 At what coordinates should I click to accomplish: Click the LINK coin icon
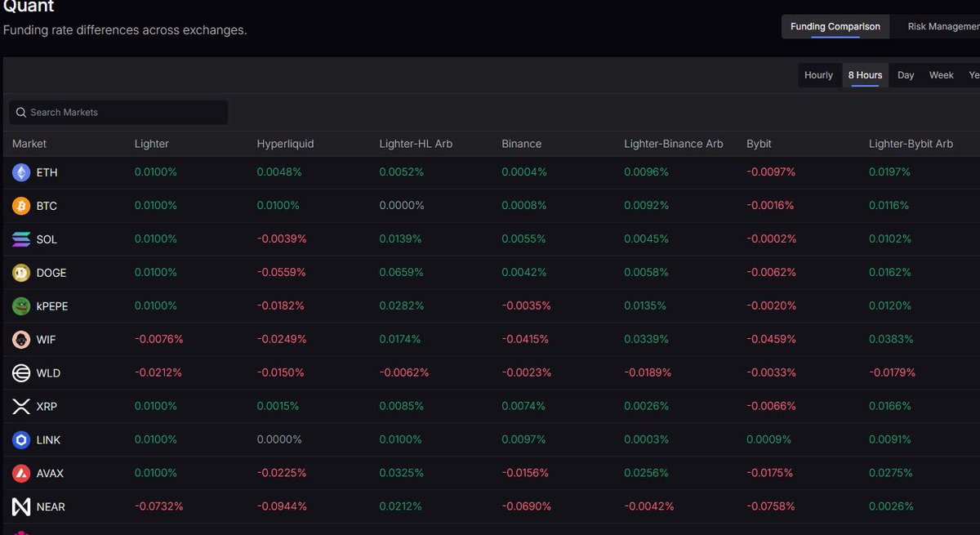(x=21, y=440)
